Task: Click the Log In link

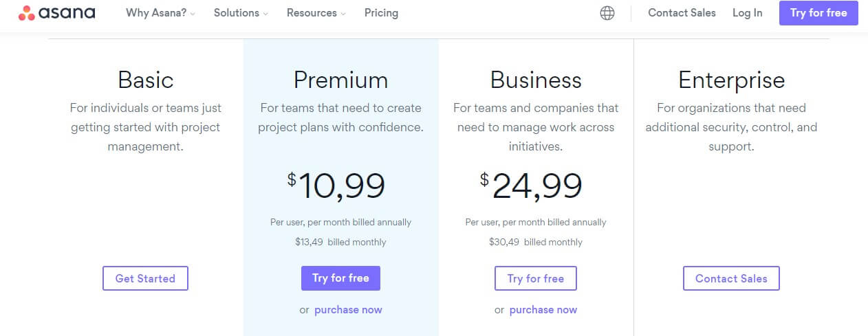Action: point(747,13)
